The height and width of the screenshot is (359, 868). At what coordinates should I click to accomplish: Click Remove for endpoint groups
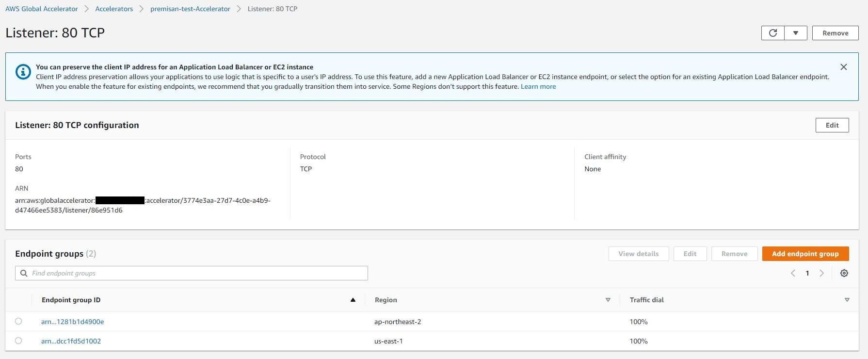pyautogui.click(x=734, y=254)
